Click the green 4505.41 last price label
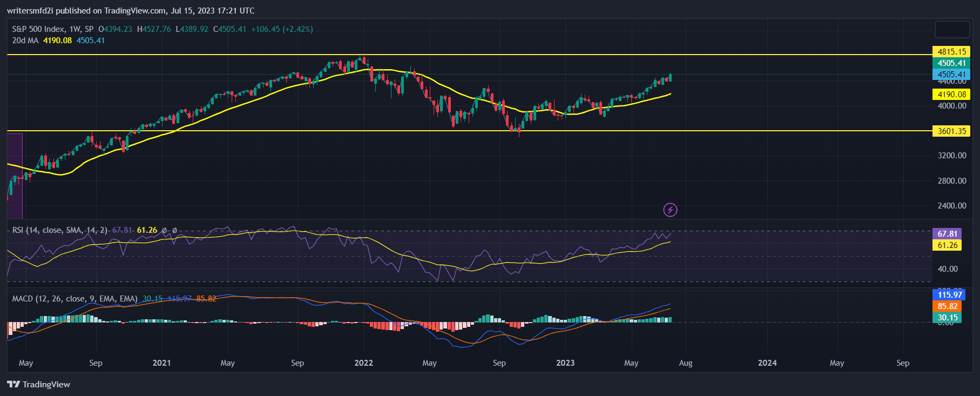 pos(951,63)
